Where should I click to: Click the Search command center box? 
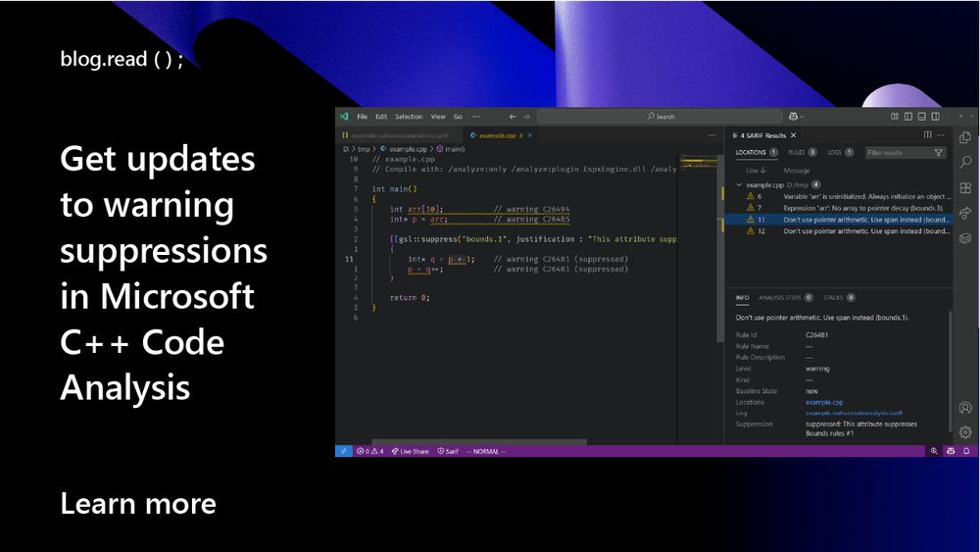click(660, 117)
